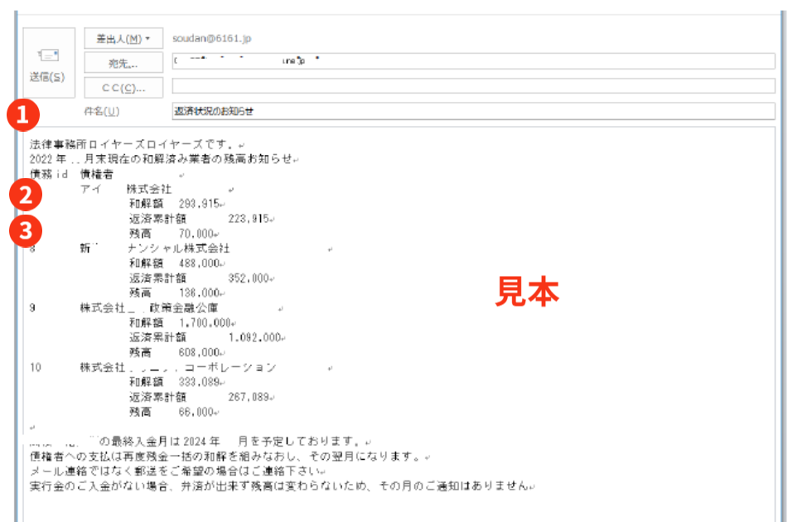Click 和解額 293,915 line
The width and height of the screenshot is (812, 522).
point(176,204)
